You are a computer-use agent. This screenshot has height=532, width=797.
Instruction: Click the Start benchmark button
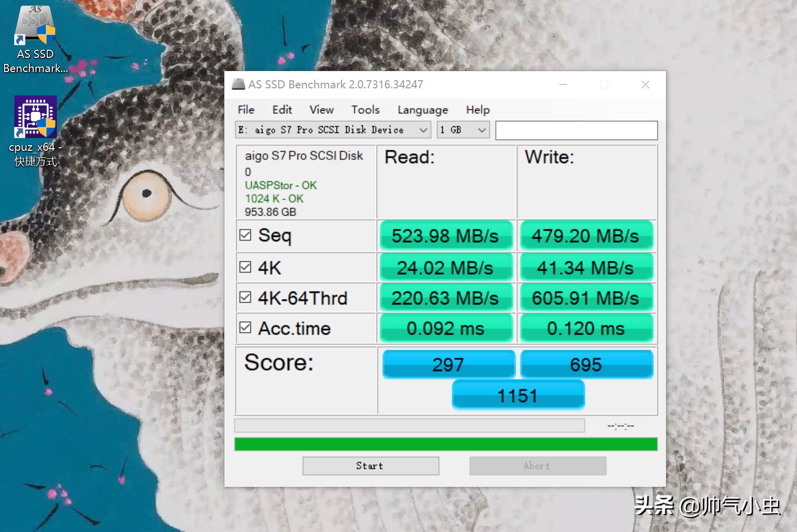(371, 466)
